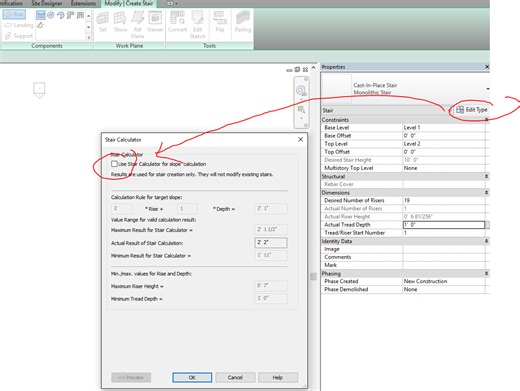Close the Properties palette
This screenshot has width=520, height=391.
pyautogui.click(x=487, y=67)
